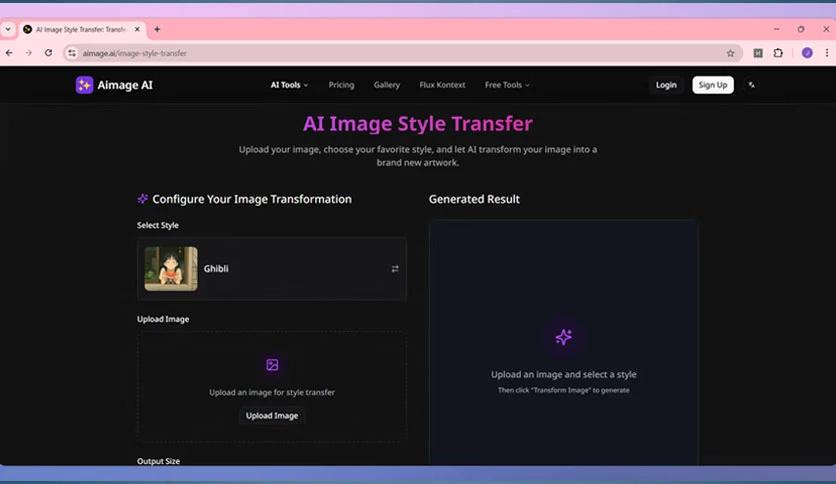Open the browser extensions puzzle icon
836x484 pixels.
(778, 53)
